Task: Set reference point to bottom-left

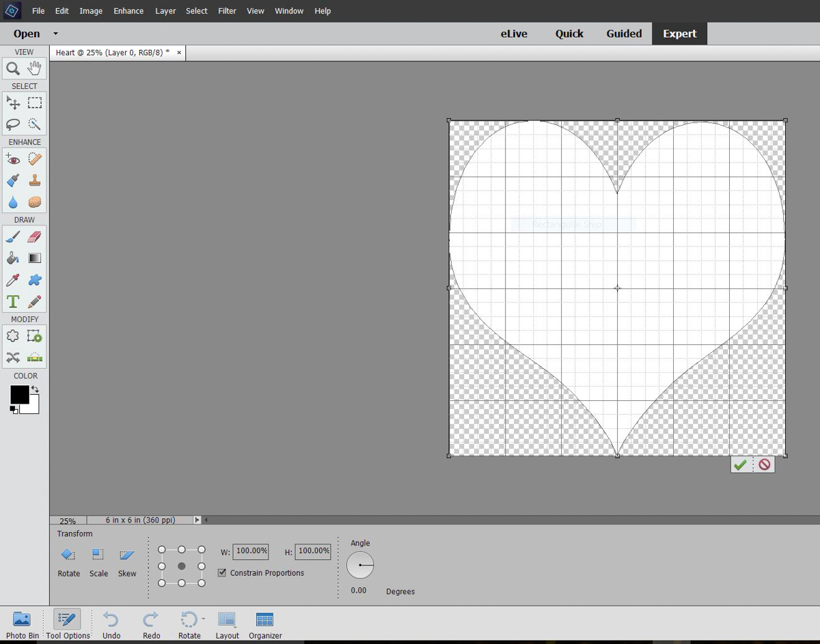Action: (162, 583)
